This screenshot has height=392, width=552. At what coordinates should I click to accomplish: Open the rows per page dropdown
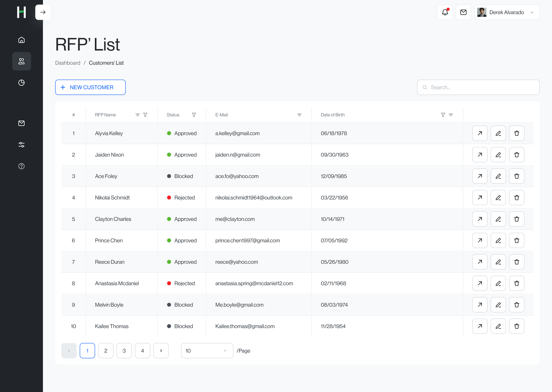tap(207, 351)
